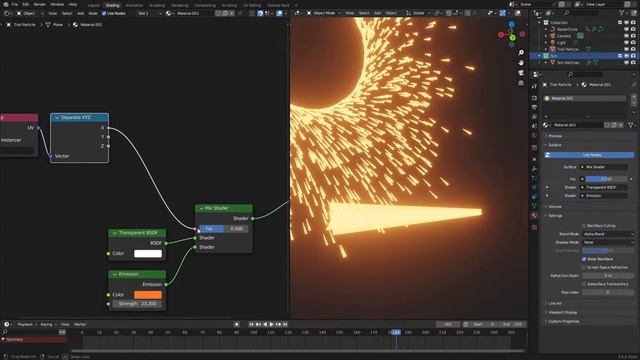Open the File menu
The width and height of the screenshot is (640, 360).
pos(15,4)
